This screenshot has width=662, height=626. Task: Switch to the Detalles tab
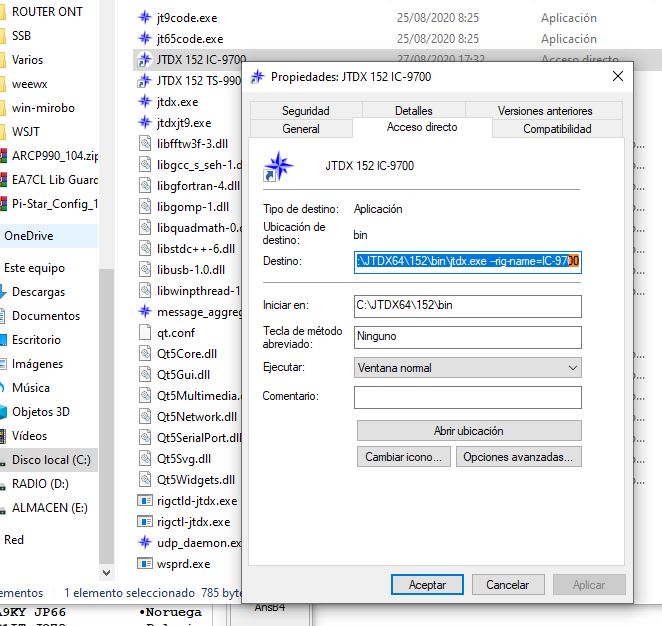coord(413,111)
